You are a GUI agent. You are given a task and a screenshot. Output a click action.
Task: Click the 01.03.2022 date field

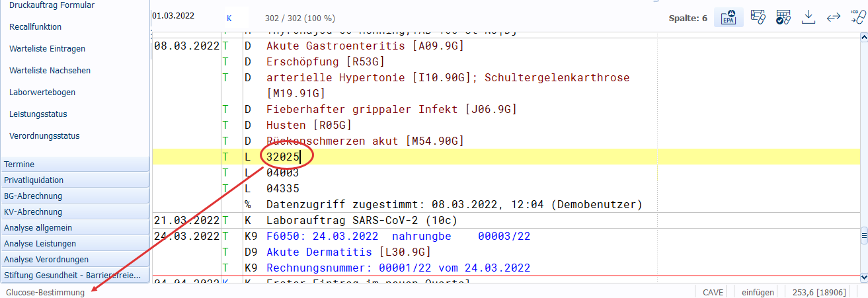(173, 15)
